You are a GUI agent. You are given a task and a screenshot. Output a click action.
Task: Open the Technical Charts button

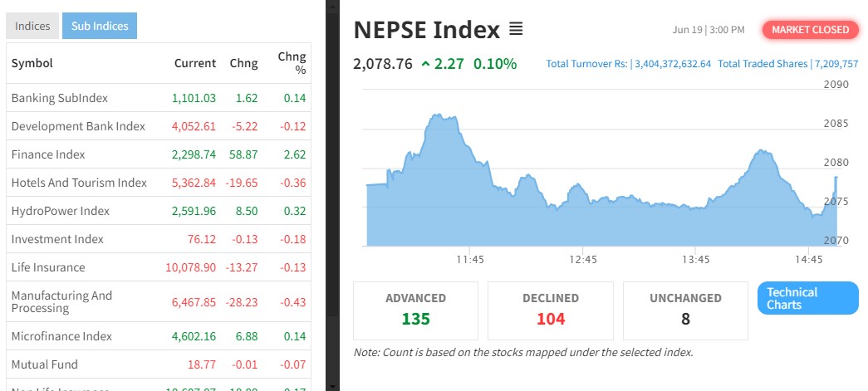807,299
